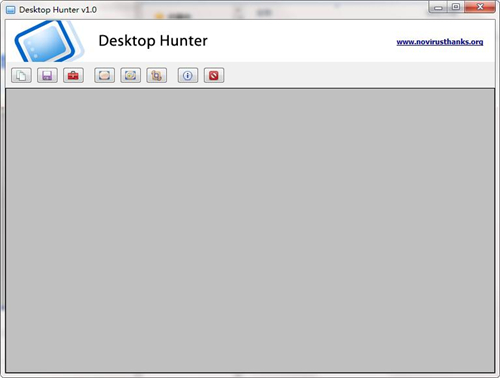Image resolution: width=500 pixels, height=378 pixels.
Task: Open the blue info about icon
Action: coord(188,75)
